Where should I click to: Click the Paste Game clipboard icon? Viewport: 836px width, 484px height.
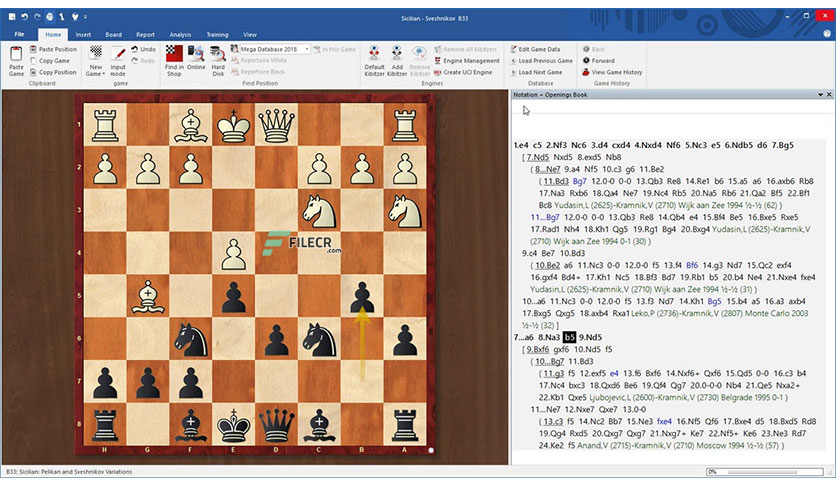[x=16, y=54]
